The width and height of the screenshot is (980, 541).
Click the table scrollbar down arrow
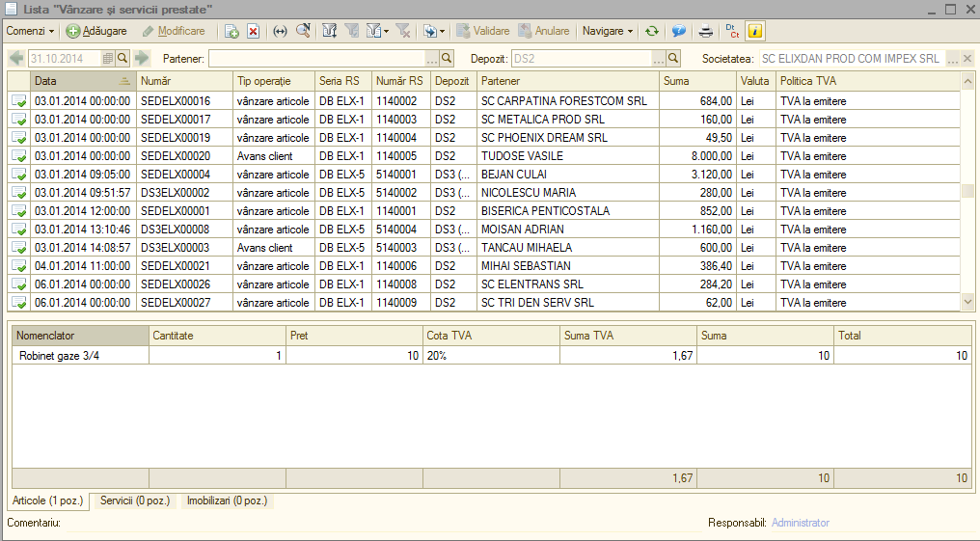(x=967, y=303)
